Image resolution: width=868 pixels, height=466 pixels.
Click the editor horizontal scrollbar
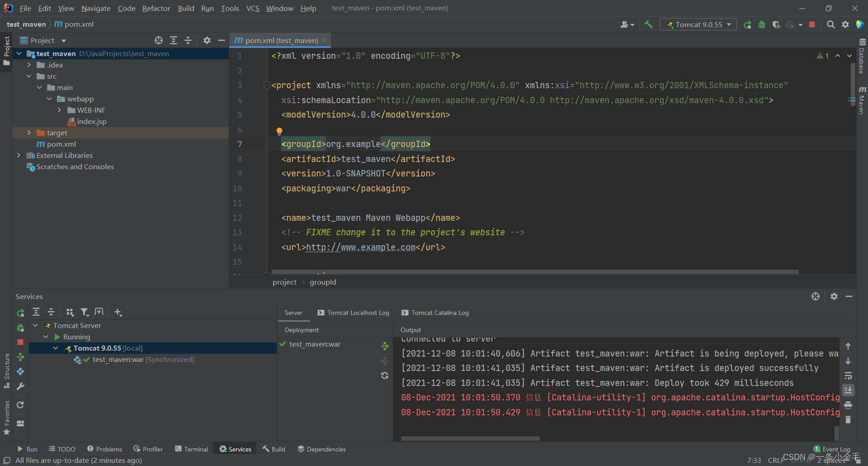pyautogui.click(x=534, y=272)
